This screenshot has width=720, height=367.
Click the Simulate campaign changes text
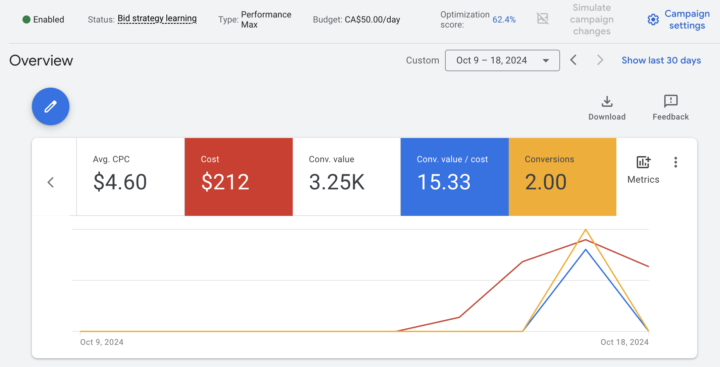pyautogui.click(x=591, y=20)
